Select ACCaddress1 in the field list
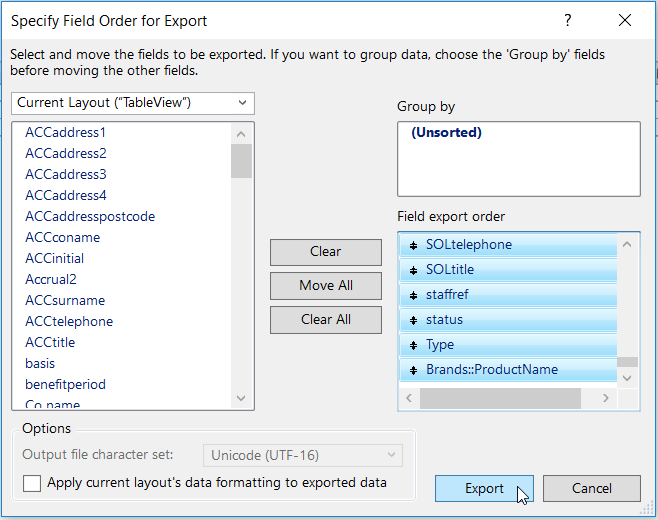This screenshot has width=658, height=520. pyautogui.click(x=66, y=133)
